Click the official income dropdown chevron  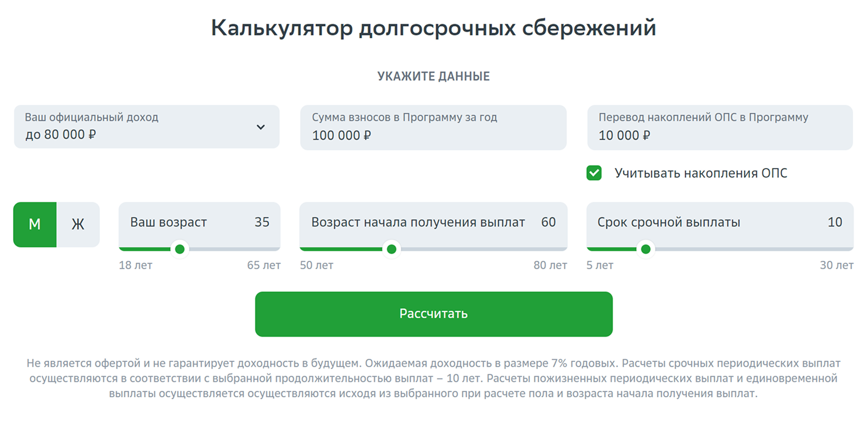pyautogui.click(x=260, y=127)
